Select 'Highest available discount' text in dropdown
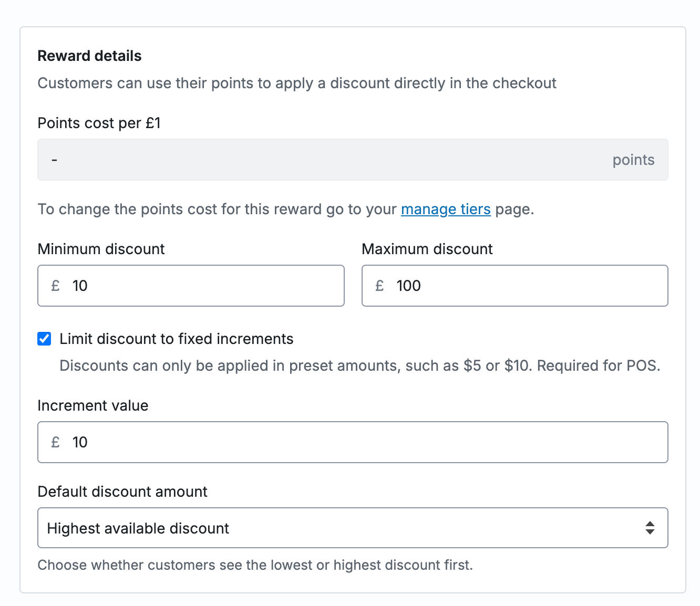Image resolution: width=700 pixels, height=606 pixels. pos(138,528)
